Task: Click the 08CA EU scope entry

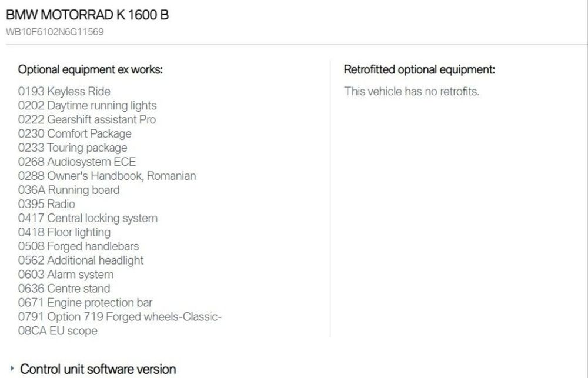Action: pyautogui.click(x=58, y=331)
